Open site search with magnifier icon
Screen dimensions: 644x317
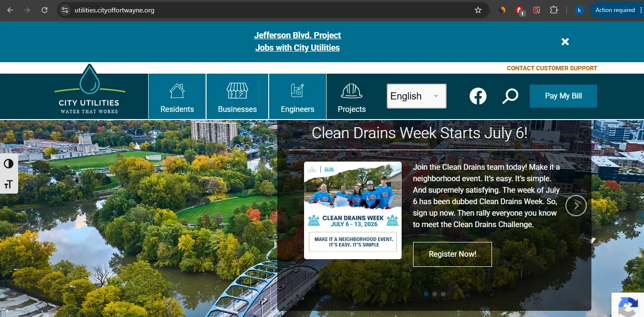click(x=510, y=96)
